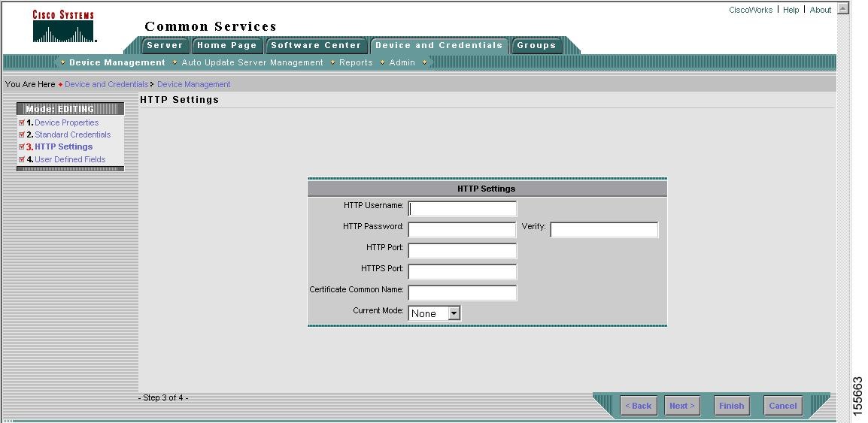Open the Reports submenu
This screenshot has width=868, height=423.
[x=356, y=62]
